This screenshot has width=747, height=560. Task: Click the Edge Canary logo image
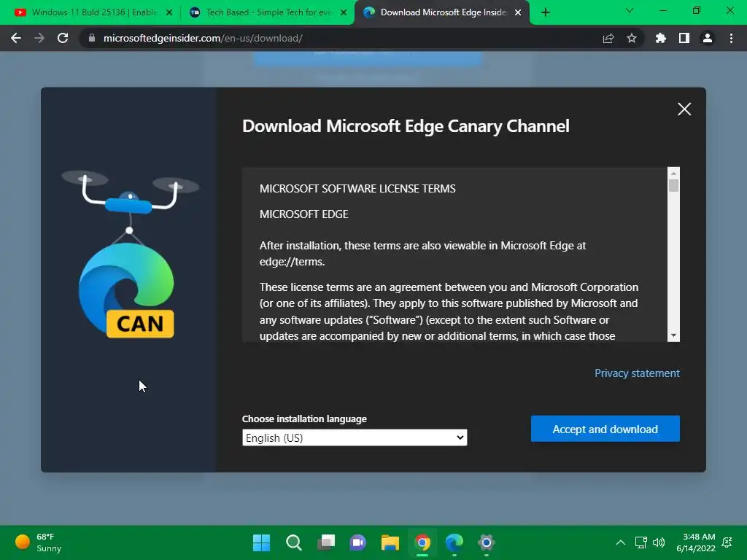(x=127, y=290)
